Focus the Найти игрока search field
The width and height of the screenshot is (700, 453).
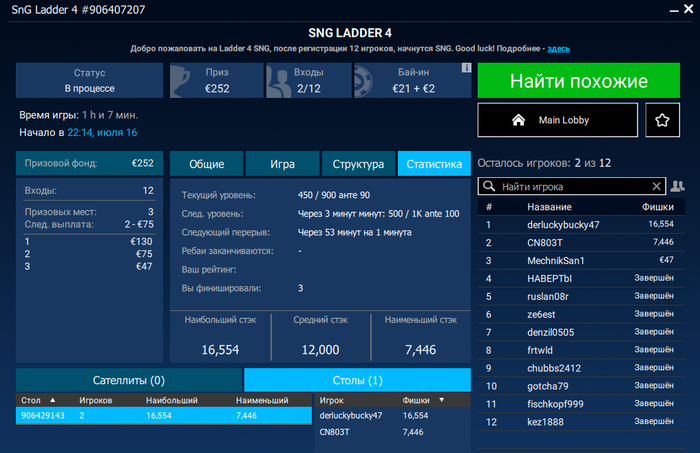[571, 186]
